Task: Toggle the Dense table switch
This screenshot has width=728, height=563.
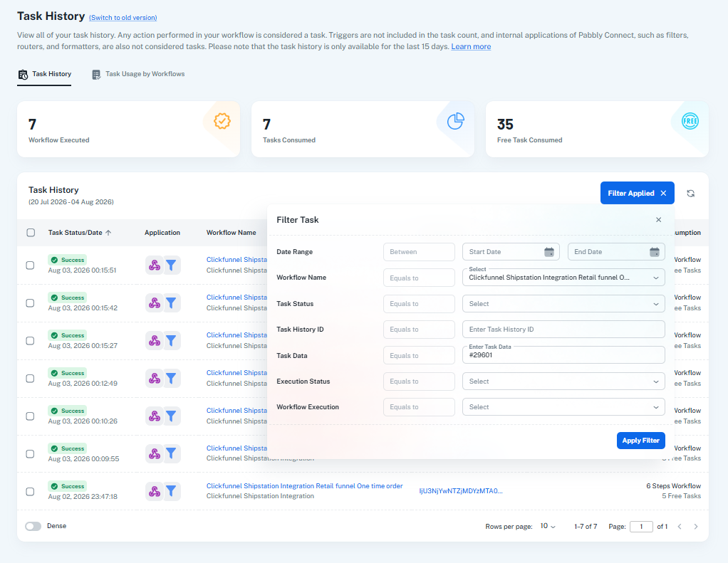Action: tap(33, 526)
